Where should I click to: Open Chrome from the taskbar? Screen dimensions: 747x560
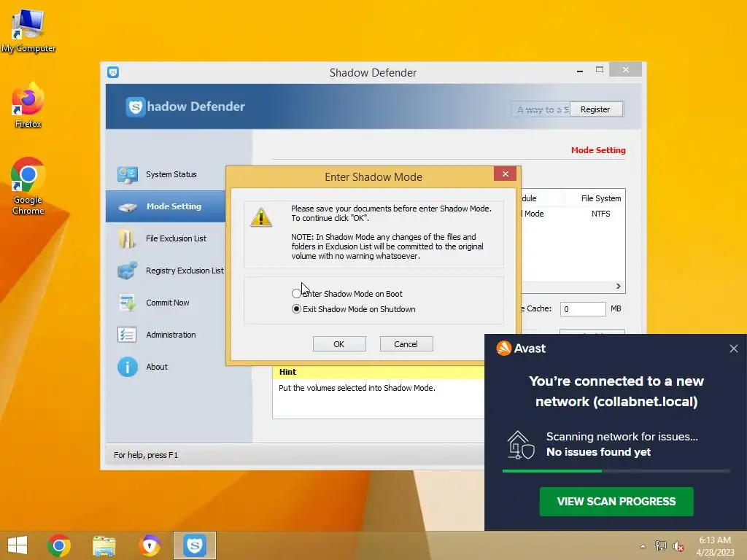pos(59,545)
